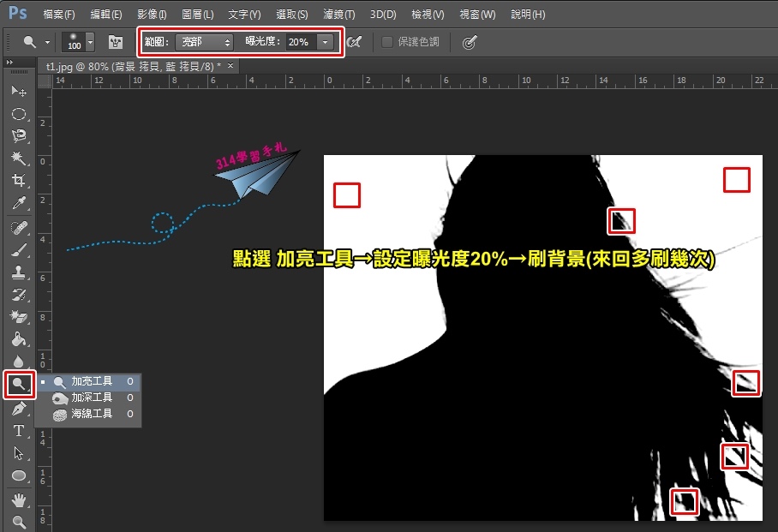This screenshot has width=778, height=532.
Task: Click the Photoshop Ps logo
Action: 18,13
